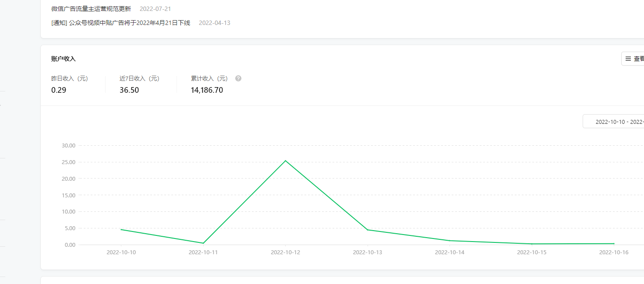The height and width of the screenshot is (284, 644).
Task: Click the 2022-10-13 chart data point
Action: (368, 230)
